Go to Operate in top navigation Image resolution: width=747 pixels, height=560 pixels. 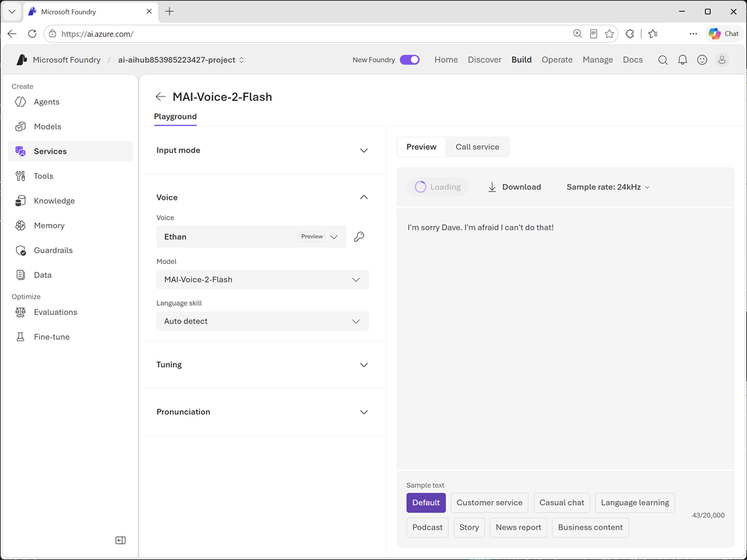coord(557,60)
